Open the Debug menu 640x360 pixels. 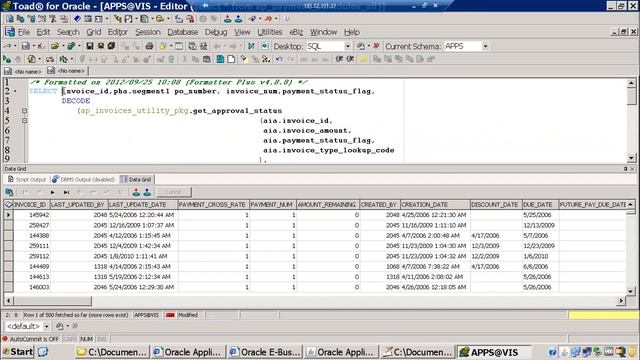pos(216,32)
